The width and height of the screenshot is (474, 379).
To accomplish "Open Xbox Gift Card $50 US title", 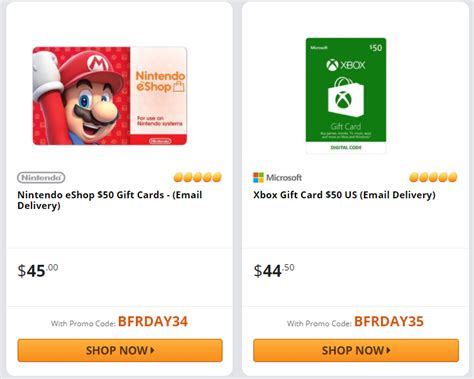I will point(344,195).
